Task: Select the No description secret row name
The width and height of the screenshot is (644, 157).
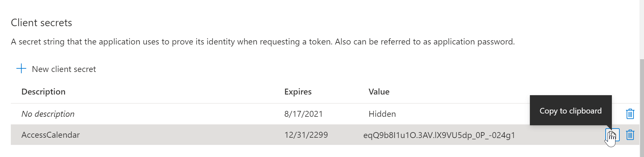Action: 48,114
